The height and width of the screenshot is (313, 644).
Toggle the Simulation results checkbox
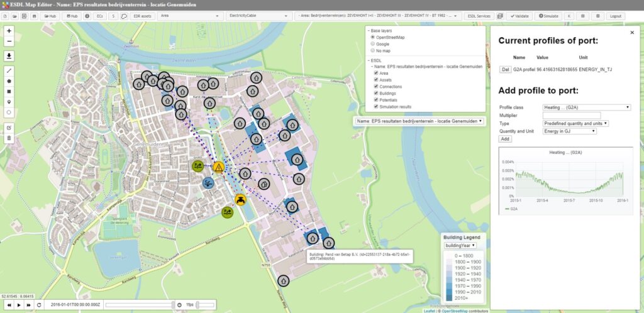click(375, 107)
